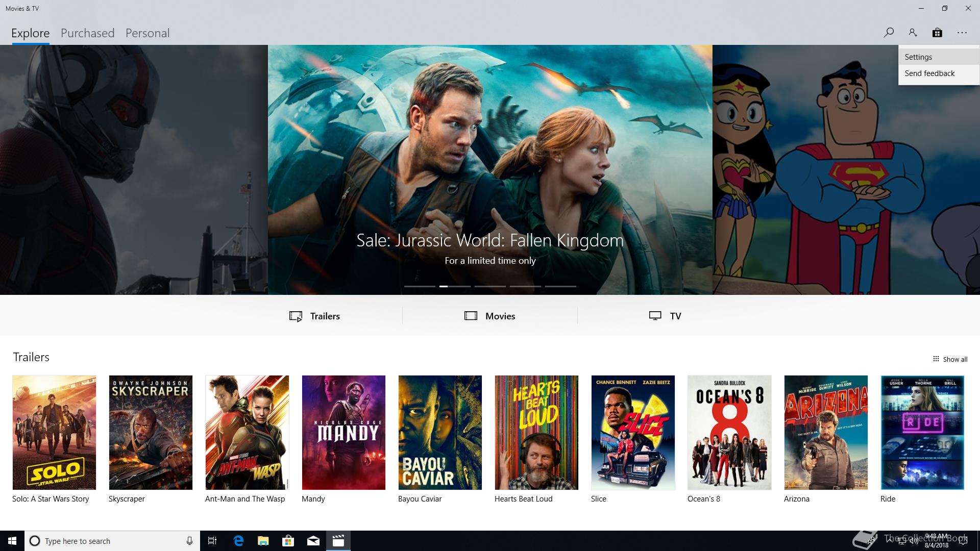This screenshot has height=551, width=980.
Task: Open the Hearts Beat Loud poster
Action: (536, 433)
